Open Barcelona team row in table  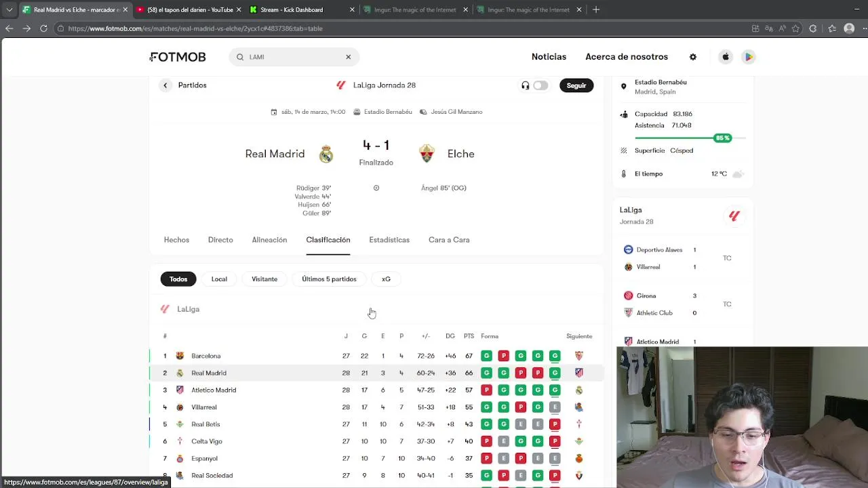click(x=376, y=356)
